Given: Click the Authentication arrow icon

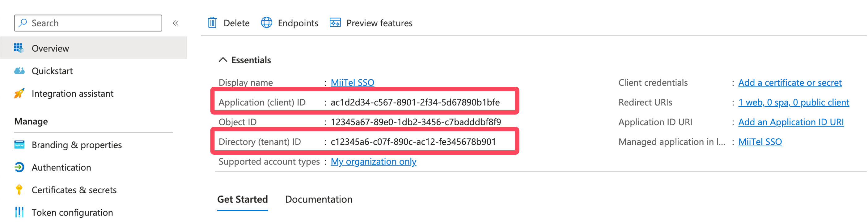Looking at the screenshot, I should (19, 167).
